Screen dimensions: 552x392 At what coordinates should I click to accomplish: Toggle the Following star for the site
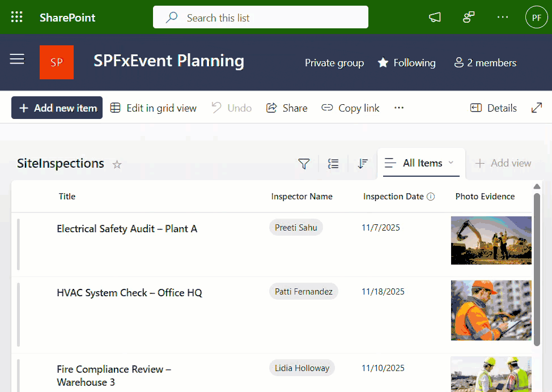point(406,63)
